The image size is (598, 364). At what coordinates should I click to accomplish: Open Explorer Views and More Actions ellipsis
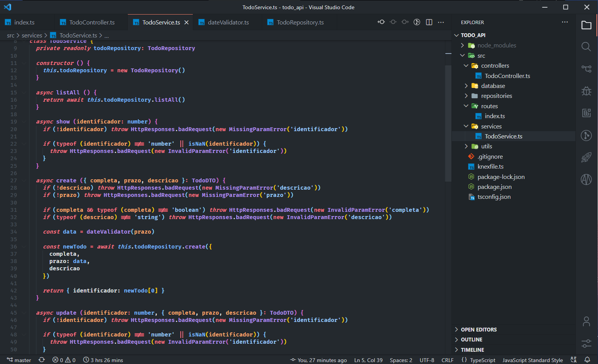pyautogui.click(x=565, y=22)
